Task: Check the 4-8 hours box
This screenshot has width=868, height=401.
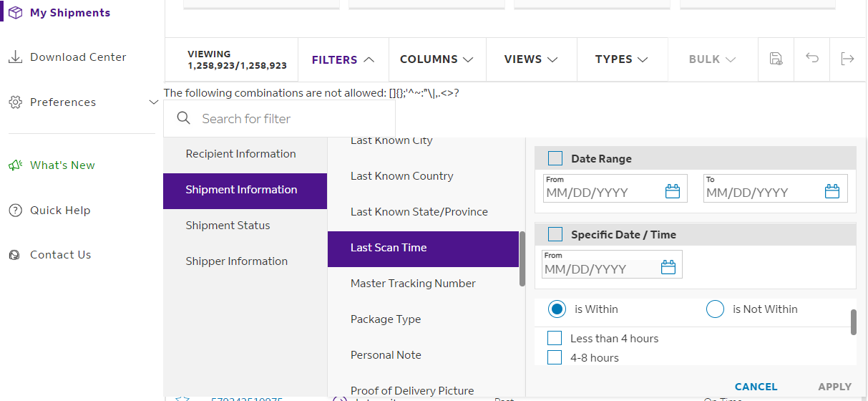Action: (x=555, y=357)
